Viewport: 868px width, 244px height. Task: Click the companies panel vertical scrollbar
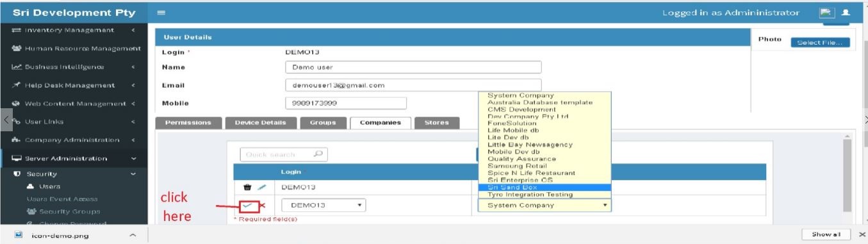click(x=847, y=176)
